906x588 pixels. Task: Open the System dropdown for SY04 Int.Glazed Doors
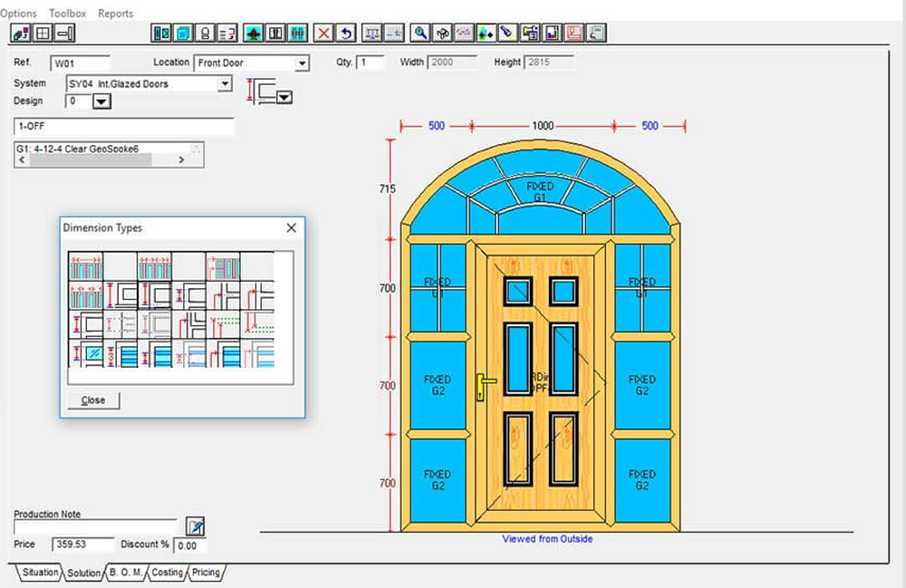223,82
